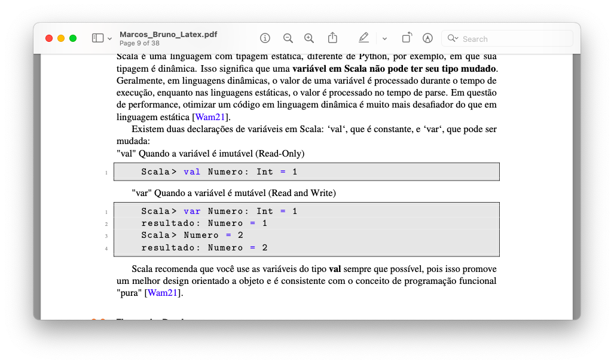Click the code line 'resultado: Numero = 2'
This screenshot has width=614, height=364.
[x=204, y=248]
